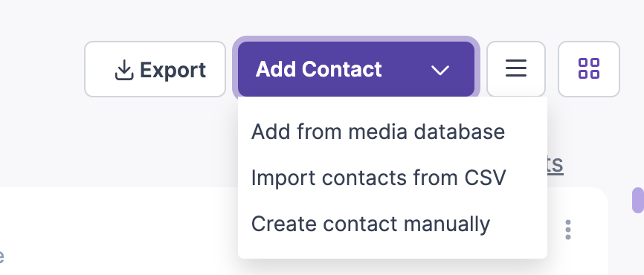Open the vertical three-dot options menu
This screenshot has height=275, width=644.
coord(568,230)
